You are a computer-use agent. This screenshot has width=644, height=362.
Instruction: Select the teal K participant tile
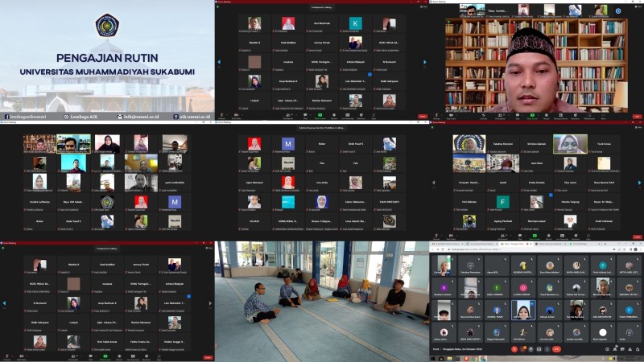356,23
